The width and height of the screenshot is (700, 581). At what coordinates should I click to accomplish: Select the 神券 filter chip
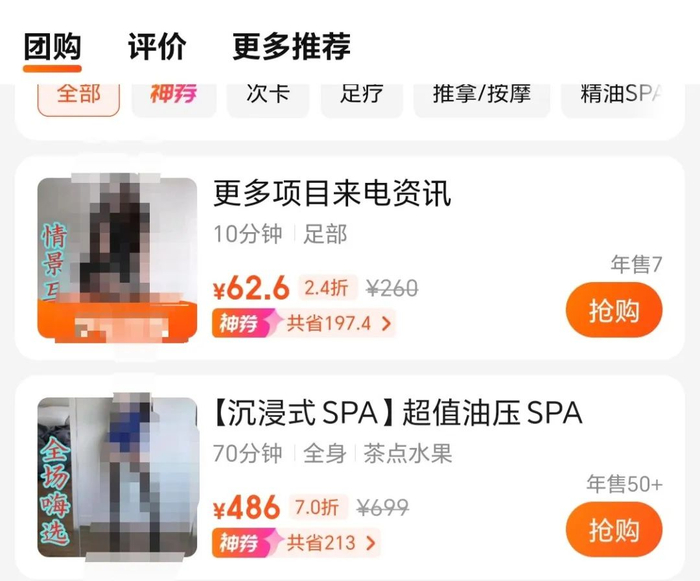(174, 96)
